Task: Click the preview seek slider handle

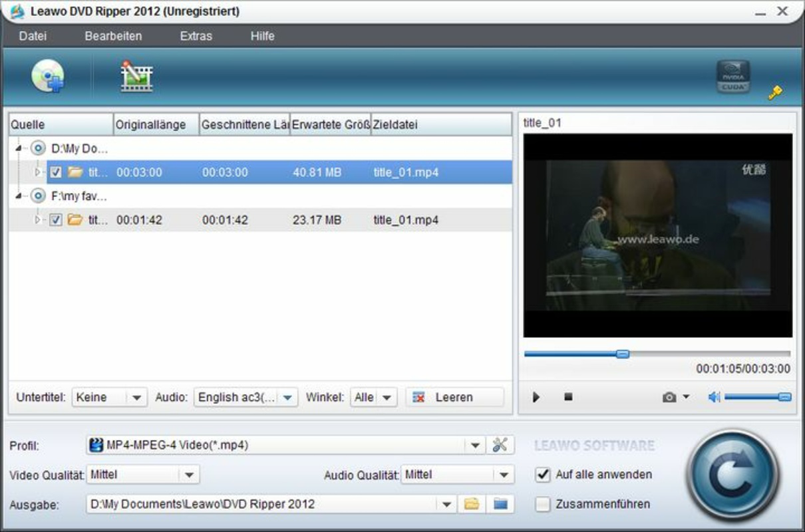Action: tap(622, 354)
